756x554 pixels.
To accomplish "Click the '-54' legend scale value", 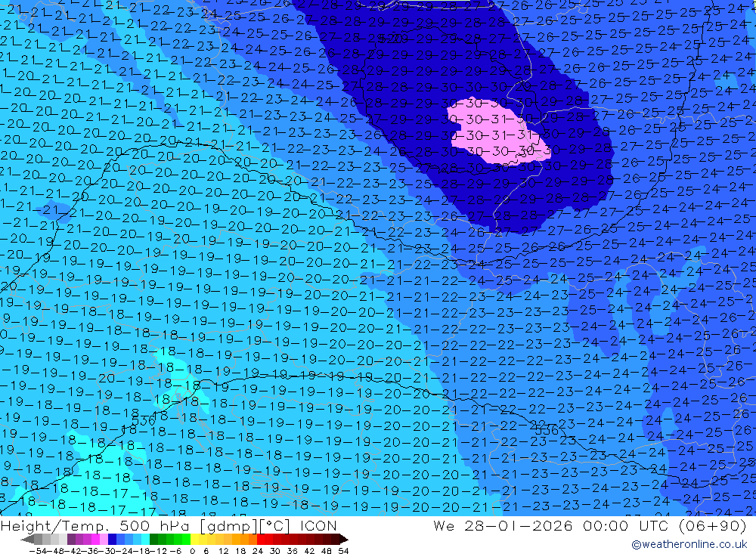I will point(38,551).
